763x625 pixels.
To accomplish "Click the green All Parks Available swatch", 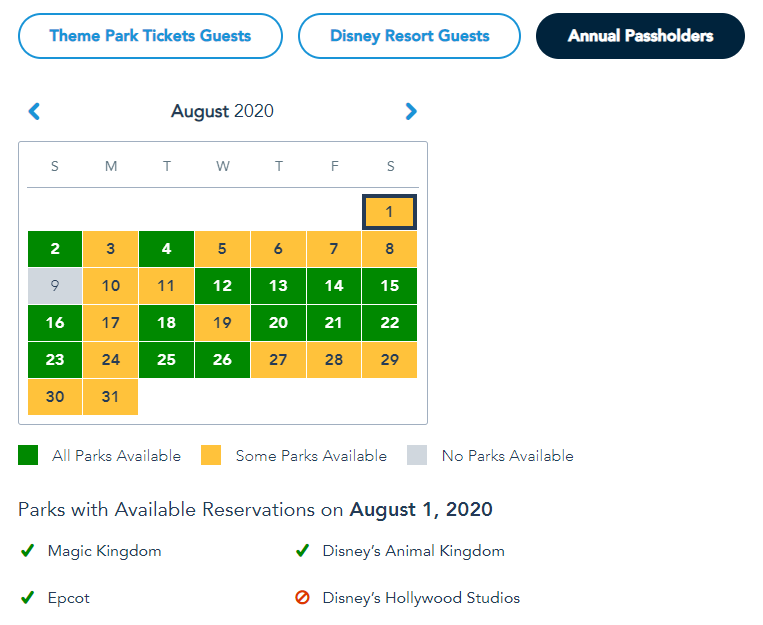I will (x=28, y=456).
